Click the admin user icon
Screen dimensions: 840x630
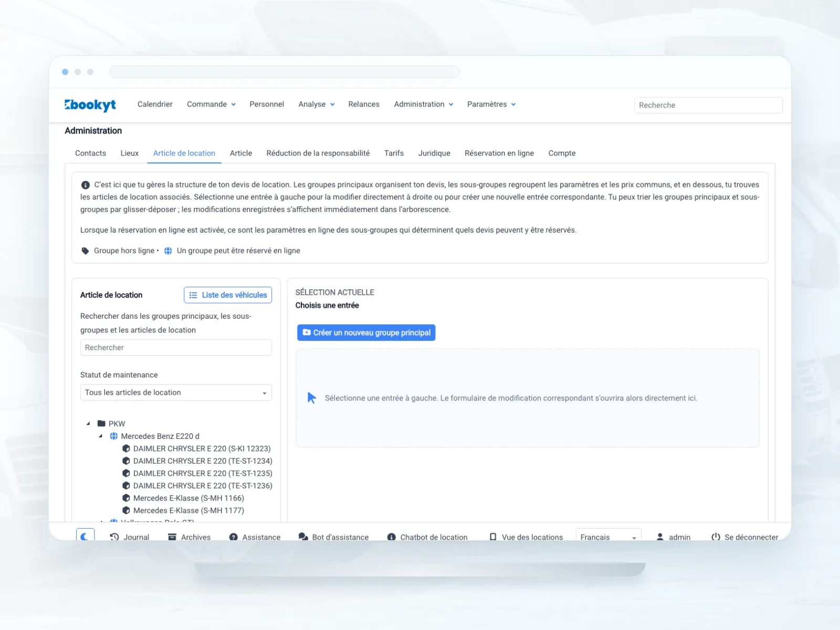tap(660, 537)
